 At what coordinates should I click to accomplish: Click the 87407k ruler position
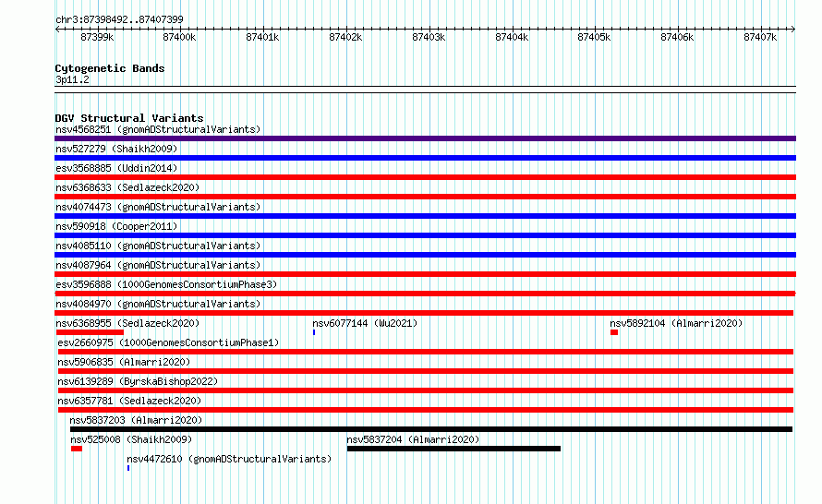760,37
